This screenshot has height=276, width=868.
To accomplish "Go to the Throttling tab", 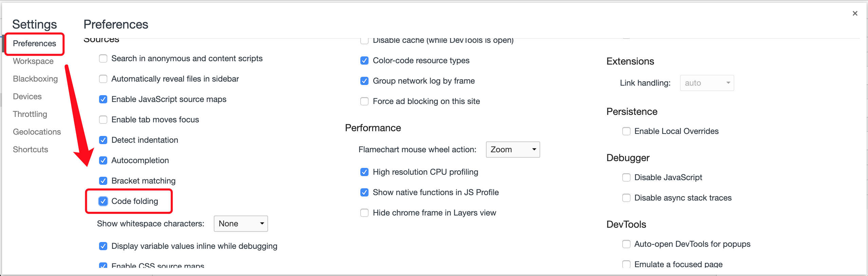I will click(x=30, y=114).
